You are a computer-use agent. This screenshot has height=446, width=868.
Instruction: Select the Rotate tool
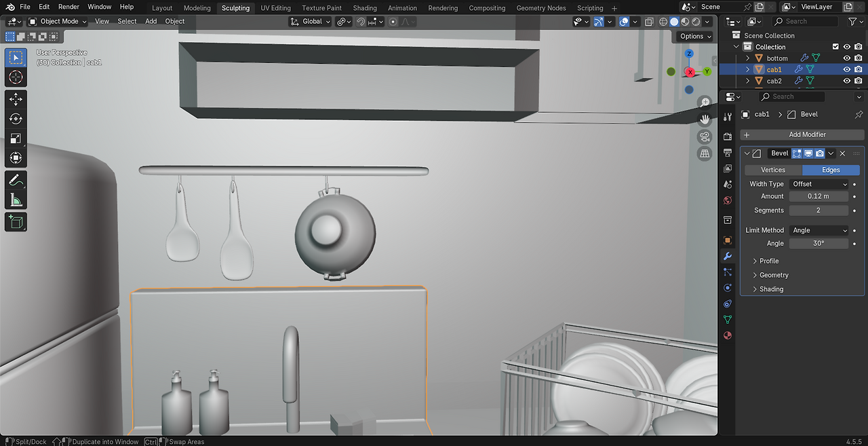pyautogui.click(x=16, y=119)
